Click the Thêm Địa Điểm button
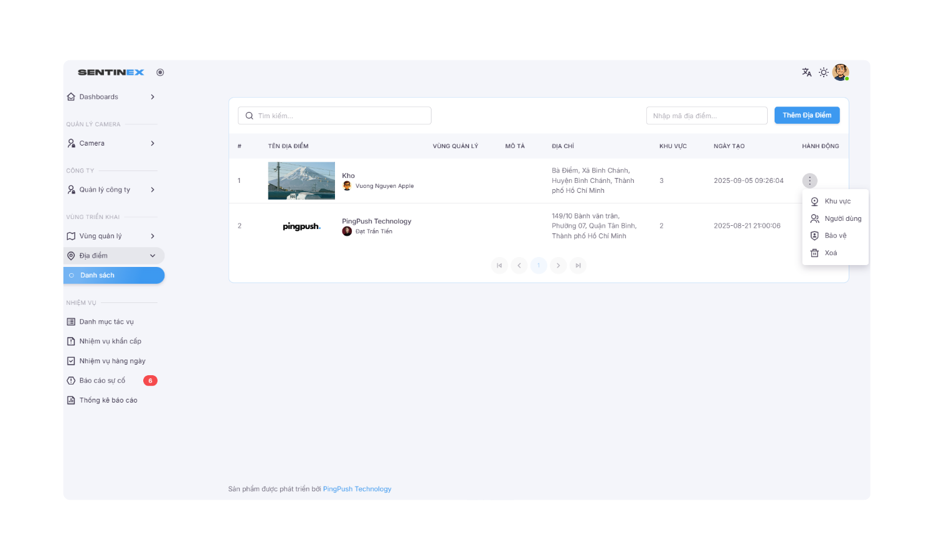 (806, 115)
